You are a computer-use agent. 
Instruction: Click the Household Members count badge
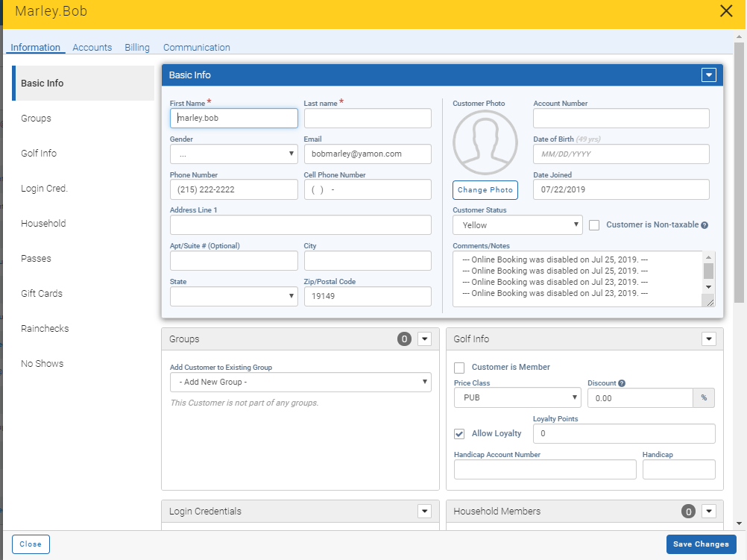pyautogui.click(x=688, y=512)
